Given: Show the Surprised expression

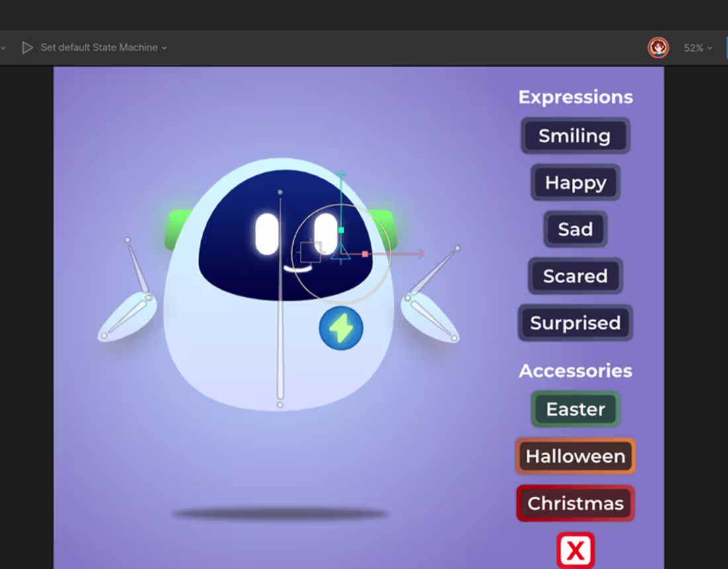Looking at the screenshot, I should coord(575,323).
